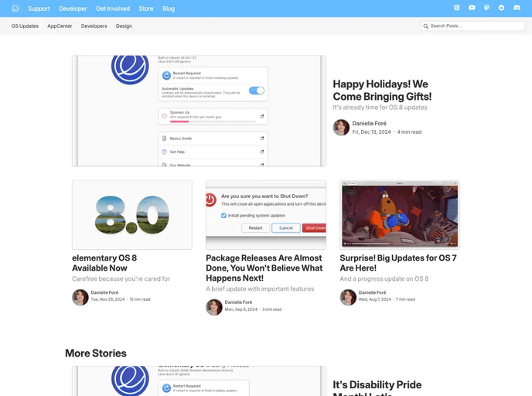The image size is (532, 396).
Task: Click Danielle Foré name under Package Releases post
Action: pos(238,302)
